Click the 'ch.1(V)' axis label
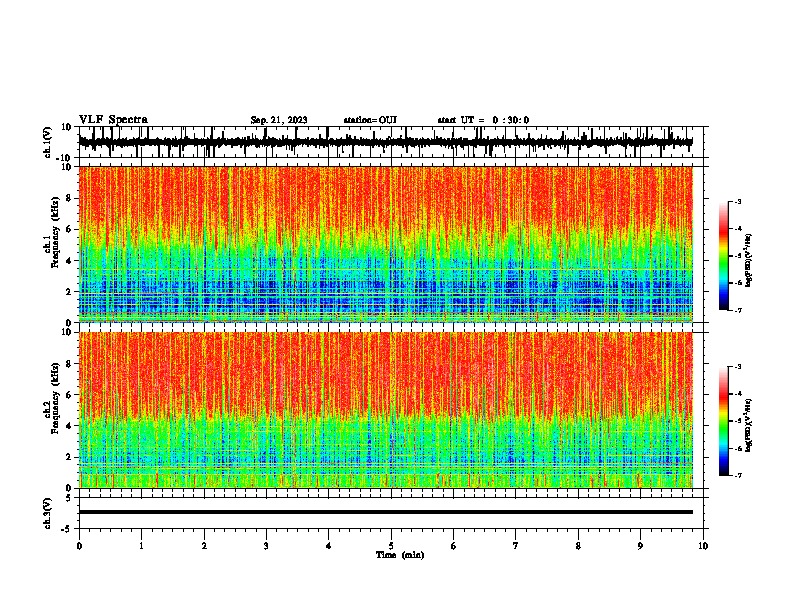Image resolution: width=792 pixels, height=612 pixels. tap(48, 142)
